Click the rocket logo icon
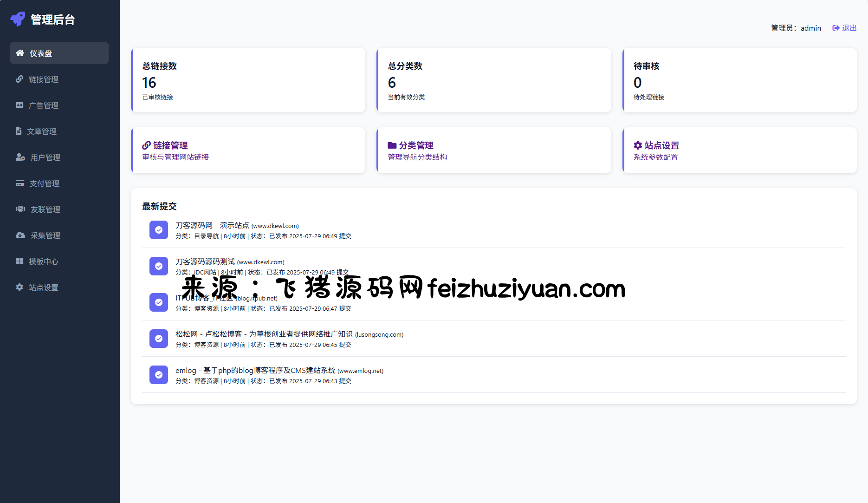This screenshot has height=503, width=868. pyautogui.click(x=18, y=19)
